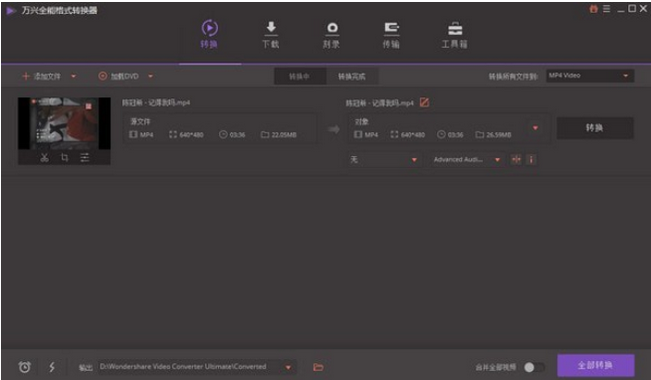Go to the 传输 (Transfer) tab
The width and height of the screenshot is (651, 380).
pos(391,35)
